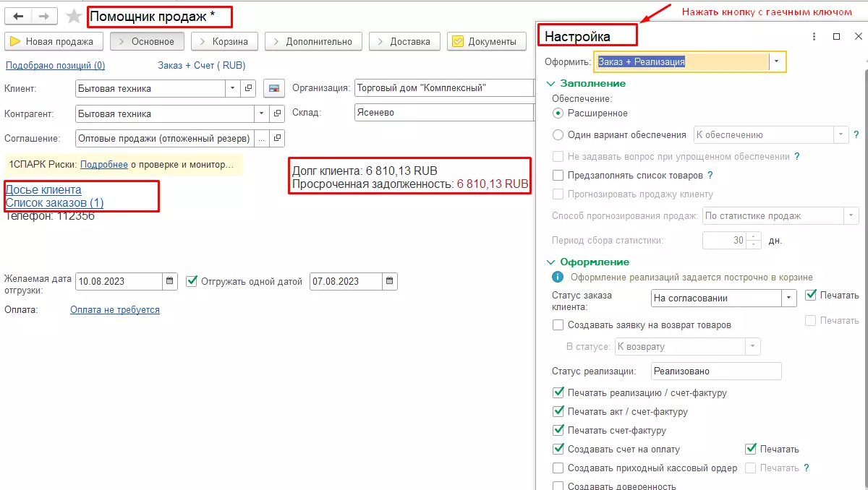Uncheck the Печатать счет-фактуру checkbox
This screenshot has height=490, width=868.
(558, 431)
